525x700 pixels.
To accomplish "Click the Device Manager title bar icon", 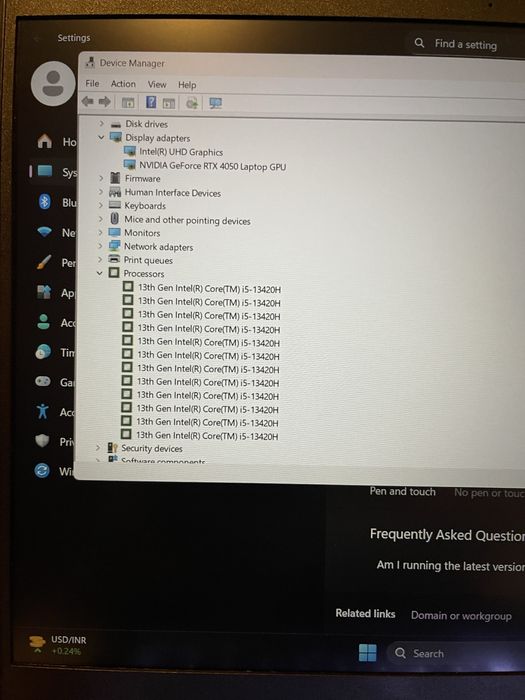I will point(91,62).
